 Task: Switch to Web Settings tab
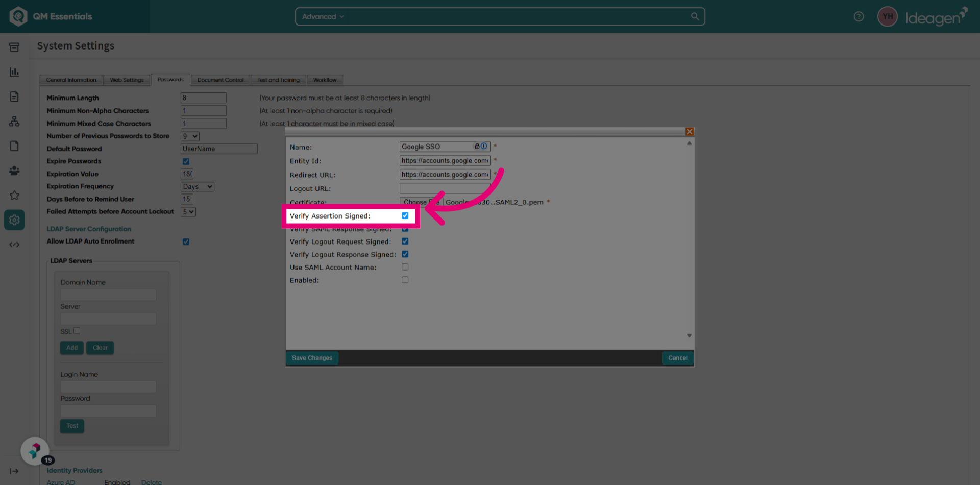pyautogui.click(x=127, y=80)
